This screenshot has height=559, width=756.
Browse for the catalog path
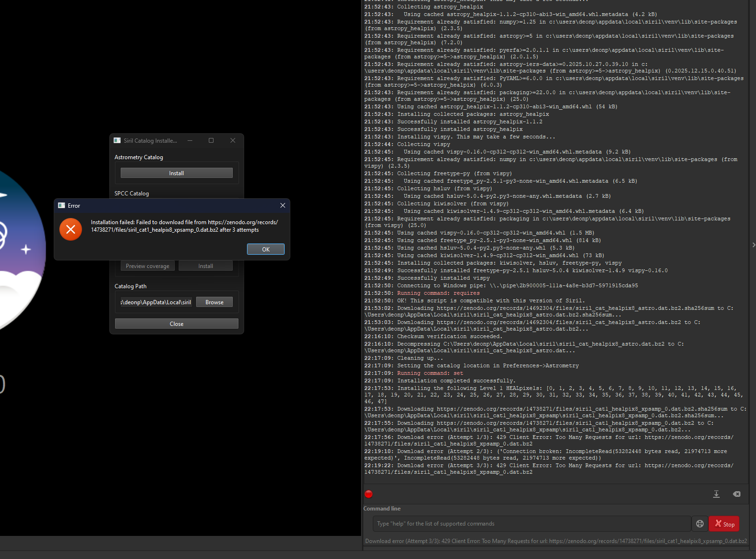point(214,302)
